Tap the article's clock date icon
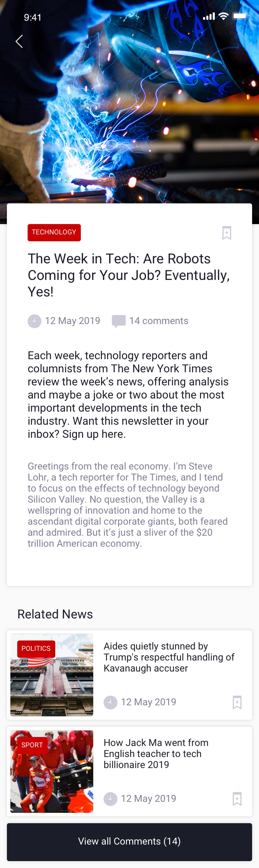 (35, 321)
